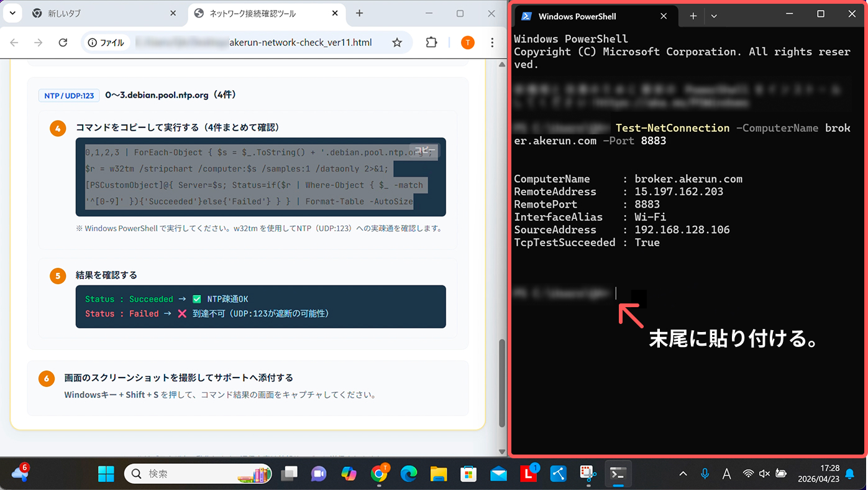Switch to Terminal from the taskbar
This screenshot has height=490, width=868.
click(x=618, y=474)
